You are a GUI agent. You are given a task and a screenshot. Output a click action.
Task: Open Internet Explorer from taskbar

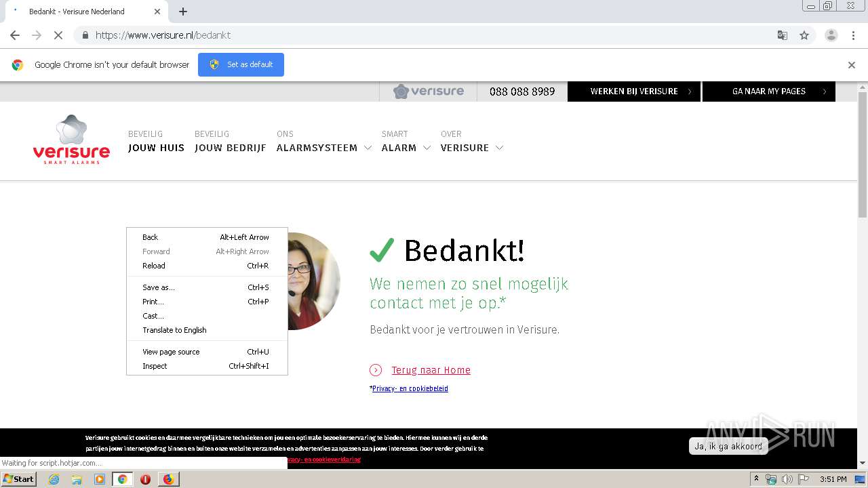click(54, 479)
